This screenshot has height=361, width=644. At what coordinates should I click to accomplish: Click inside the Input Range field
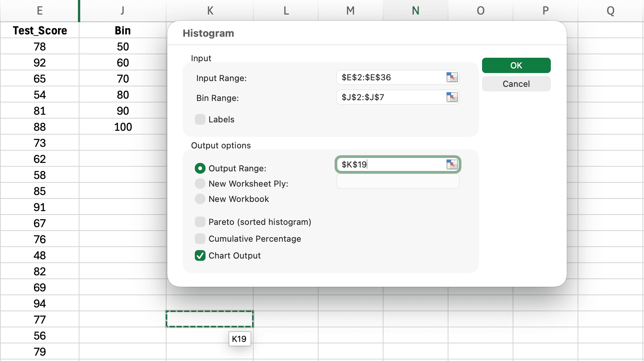[x=390, y=77]
